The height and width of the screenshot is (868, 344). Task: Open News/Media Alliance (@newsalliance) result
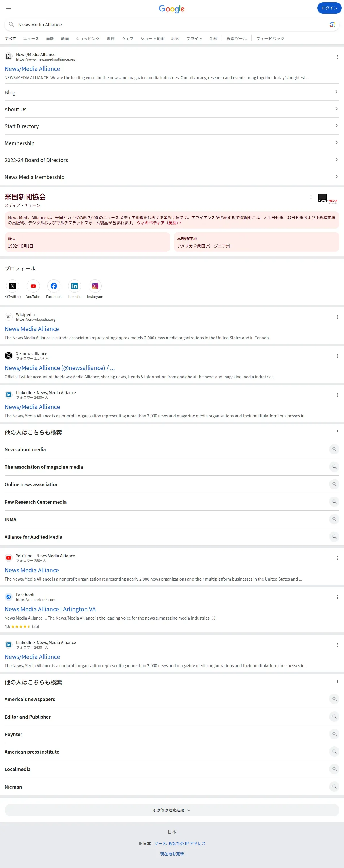pos(60,368)
